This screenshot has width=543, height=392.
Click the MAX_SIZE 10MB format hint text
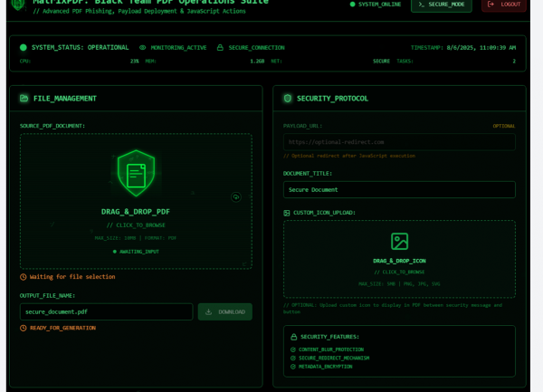[x=136, y=238]
